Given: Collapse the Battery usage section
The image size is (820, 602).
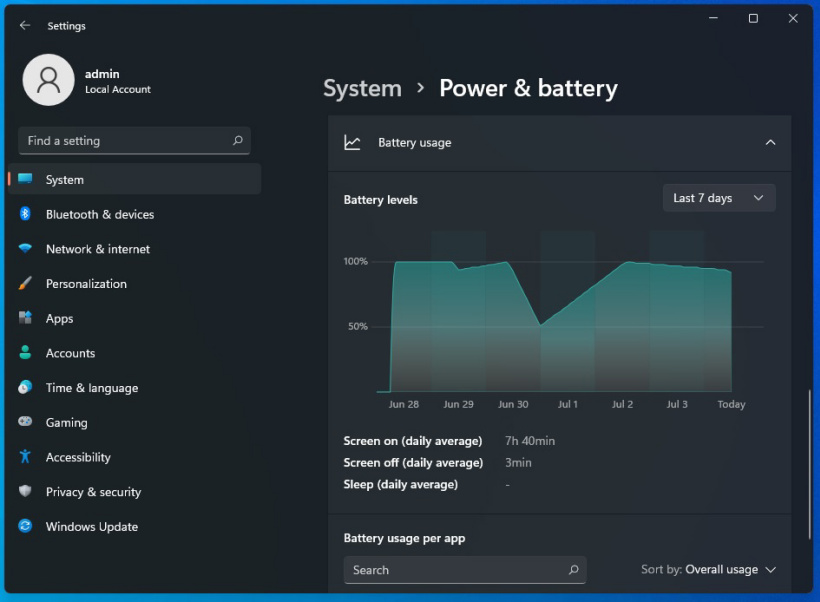Looking at the screenshot, I should pos(771,142).
